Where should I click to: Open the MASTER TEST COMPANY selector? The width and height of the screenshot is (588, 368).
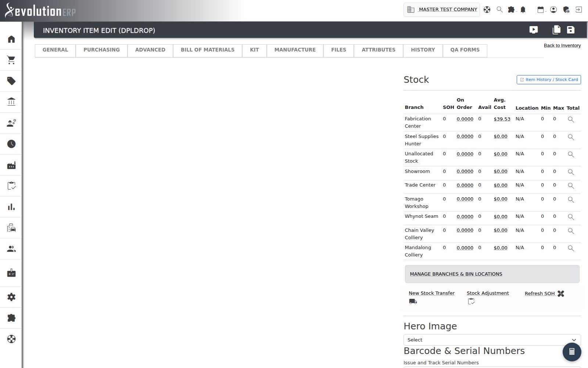point(442,10)
